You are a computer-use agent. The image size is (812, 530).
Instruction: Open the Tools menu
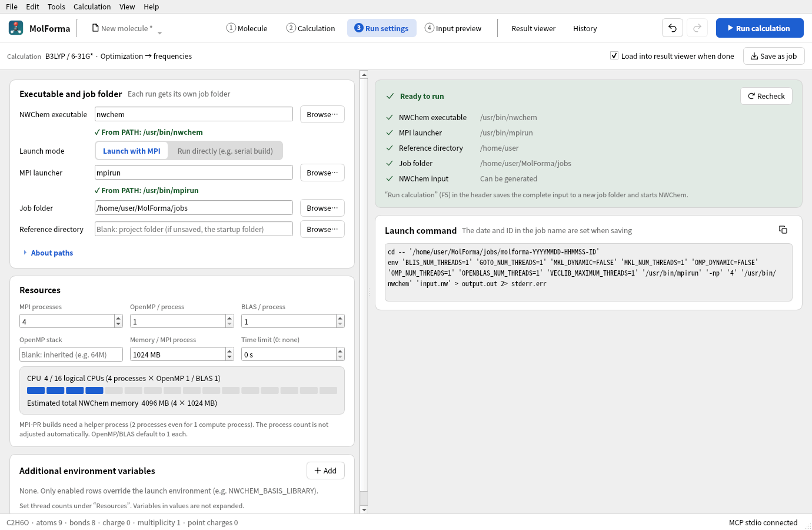coord(56,6)
